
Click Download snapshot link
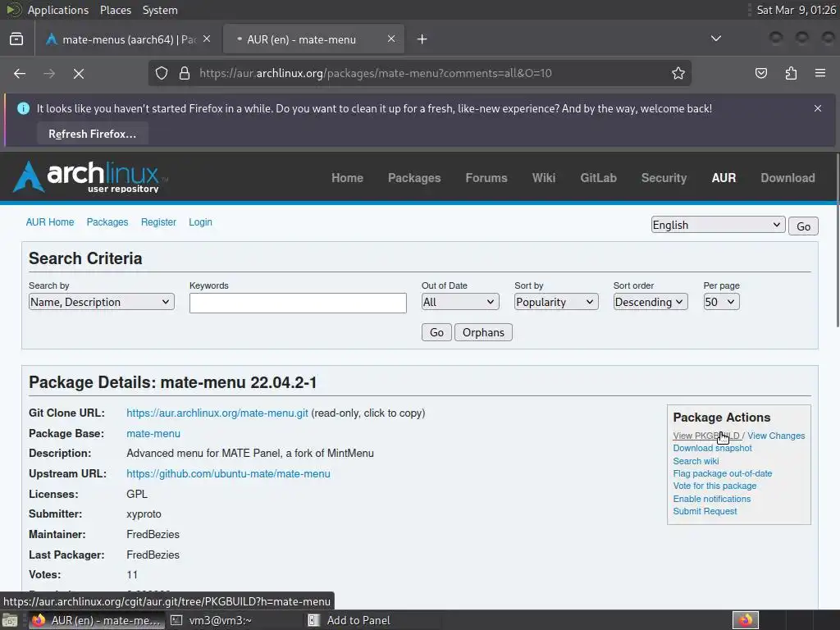point(712,448)
